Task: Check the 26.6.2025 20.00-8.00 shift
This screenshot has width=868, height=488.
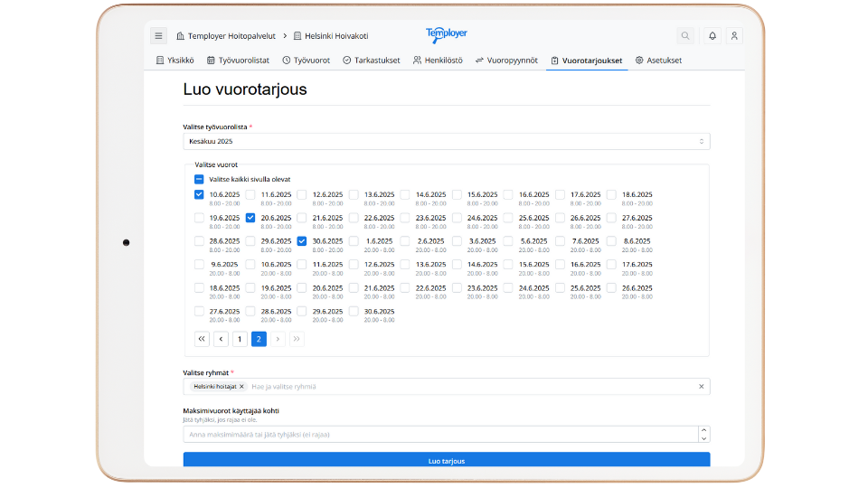Action: (612, 288)
